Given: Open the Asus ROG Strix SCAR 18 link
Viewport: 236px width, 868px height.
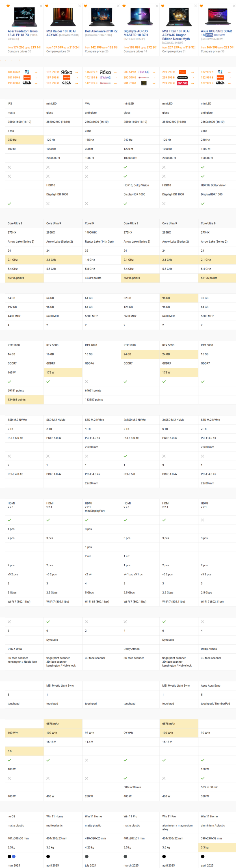Looking at the screenshot, I should (x=216, y=33).
